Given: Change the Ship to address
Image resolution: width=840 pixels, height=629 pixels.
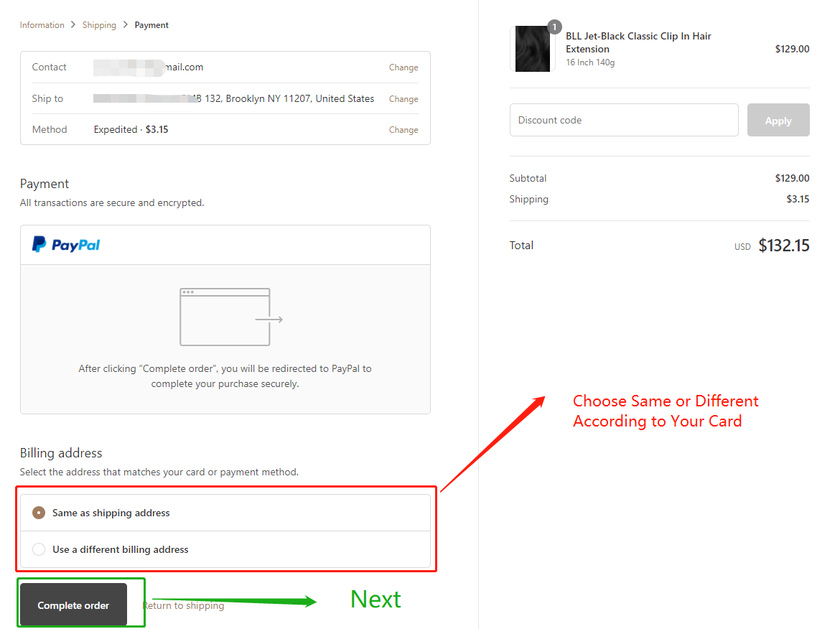Looking at the screenshot, I should point(403,99).
